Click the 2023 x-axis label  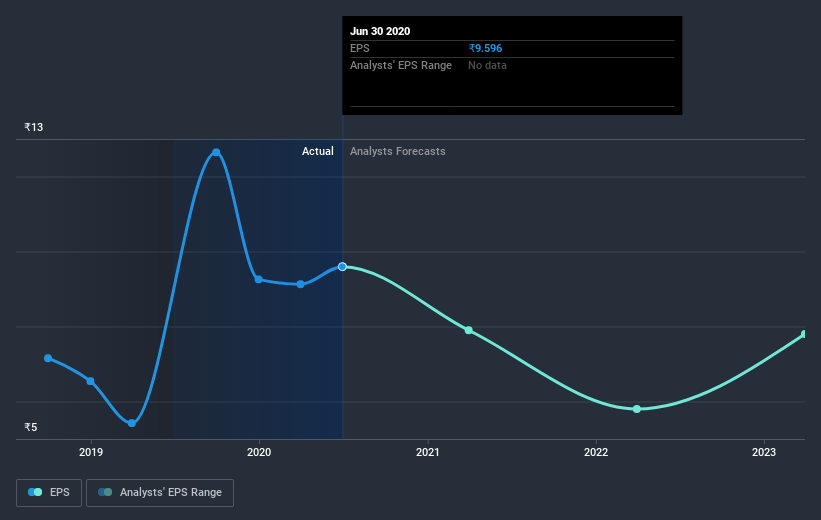(764, 452)
